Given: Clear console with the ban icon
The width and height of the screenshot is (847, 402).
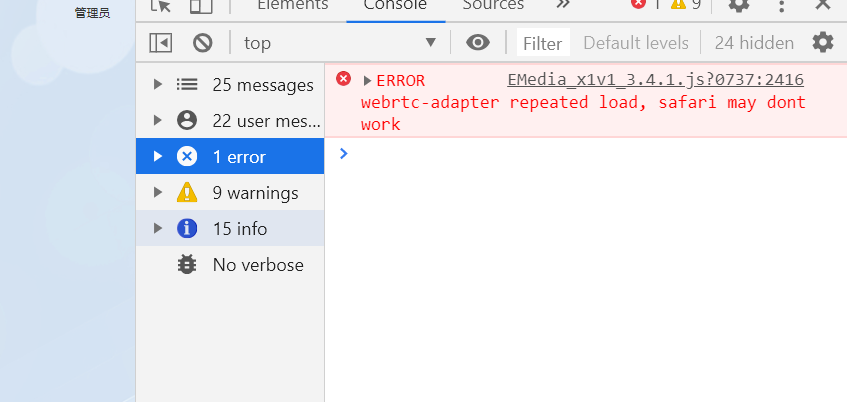Looking at the screenshot, I should pos(203,43).
